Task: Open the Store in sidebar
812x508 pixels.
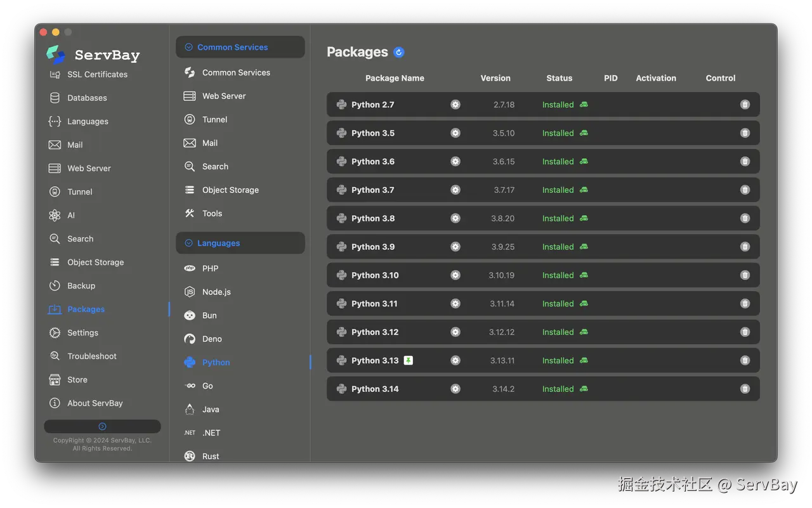Action: (x=77, y=379)
